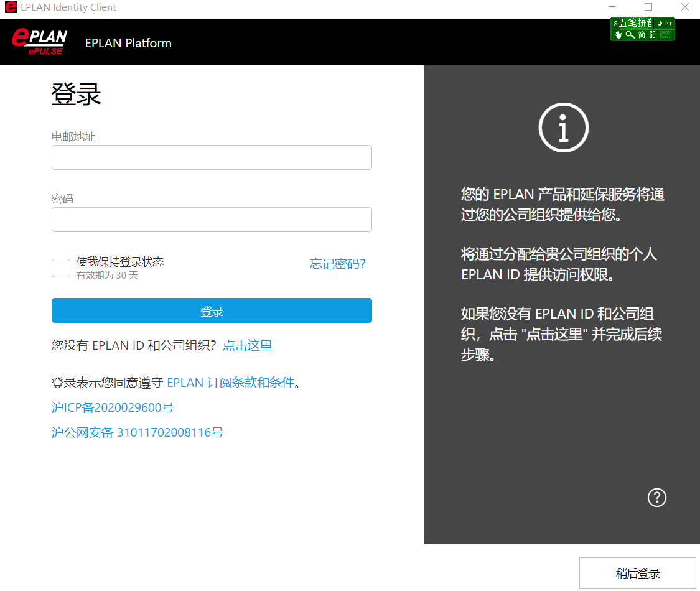Click the GB charset selector on IME bar
The height and width of the screenshot is (591, 700).
point(653,35)
